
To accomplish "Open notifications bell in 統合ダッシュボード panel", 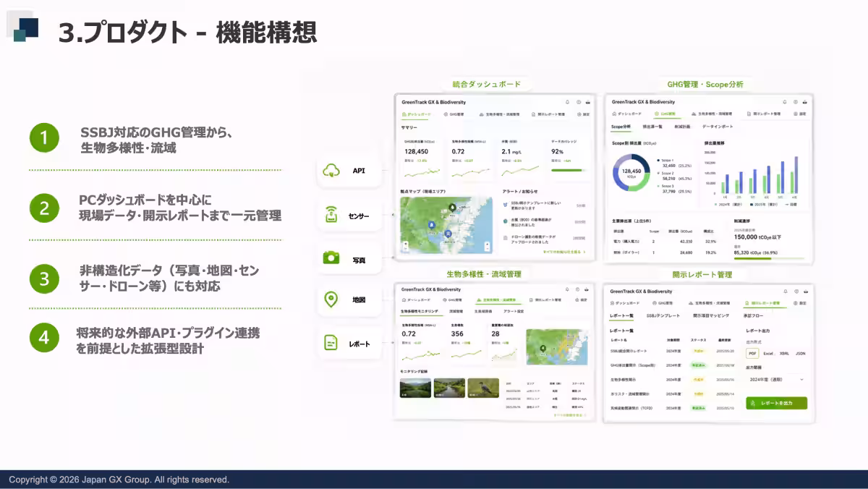I will (x=567, y=102).
